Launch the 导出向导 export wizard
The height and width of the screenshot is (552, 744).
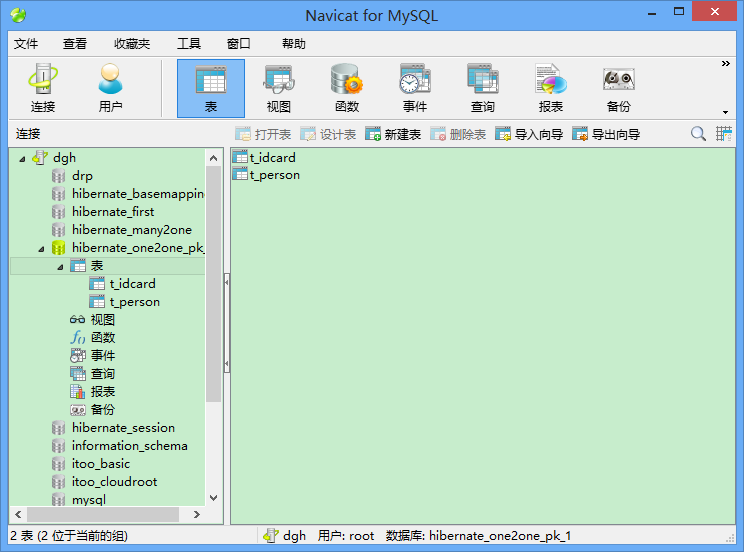point(606,134)
